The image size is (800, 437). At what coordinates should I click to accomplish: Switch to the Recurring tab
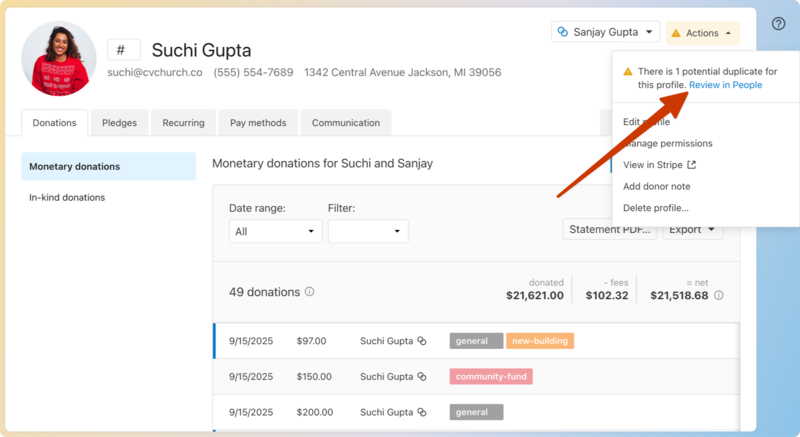pyautogui.click(x=184, y=123)
